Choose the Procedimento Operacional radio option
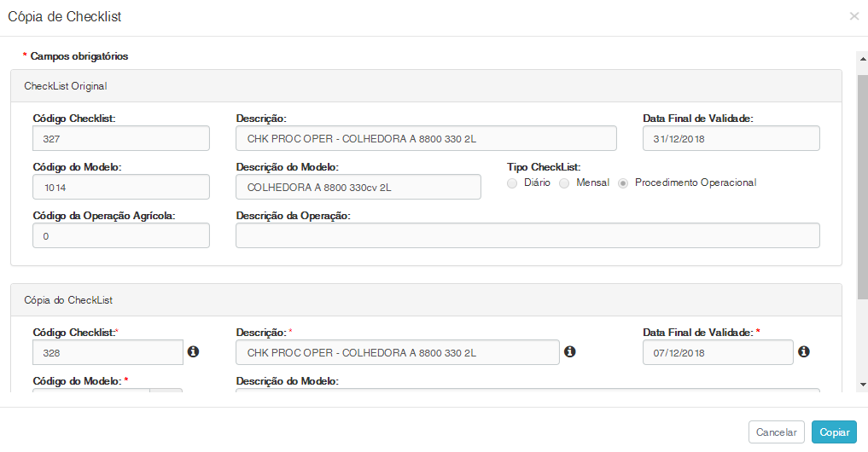This screenshot has width=868, height=452. coord(624,183)
